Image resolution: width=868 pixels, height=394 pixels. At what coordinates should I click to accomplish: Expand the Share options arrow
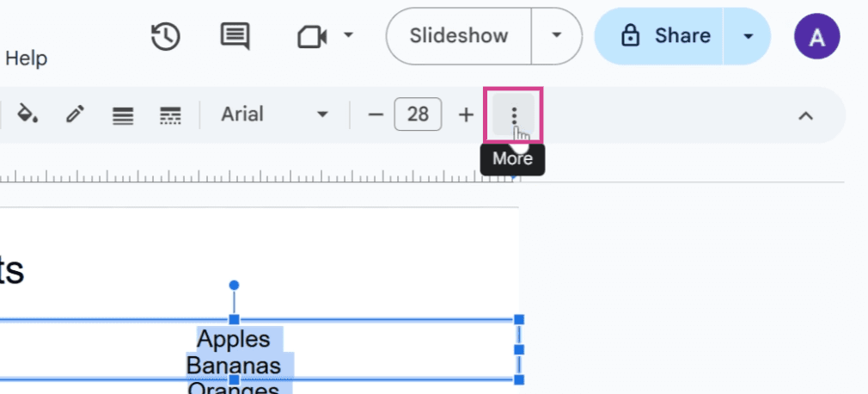[x=748, y=37]
